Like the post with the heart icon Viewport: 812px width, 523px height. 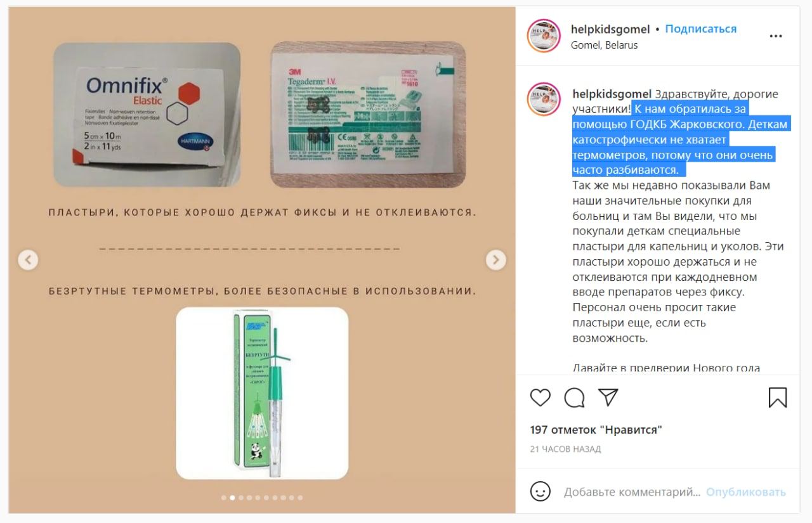[x=540, y=397]
